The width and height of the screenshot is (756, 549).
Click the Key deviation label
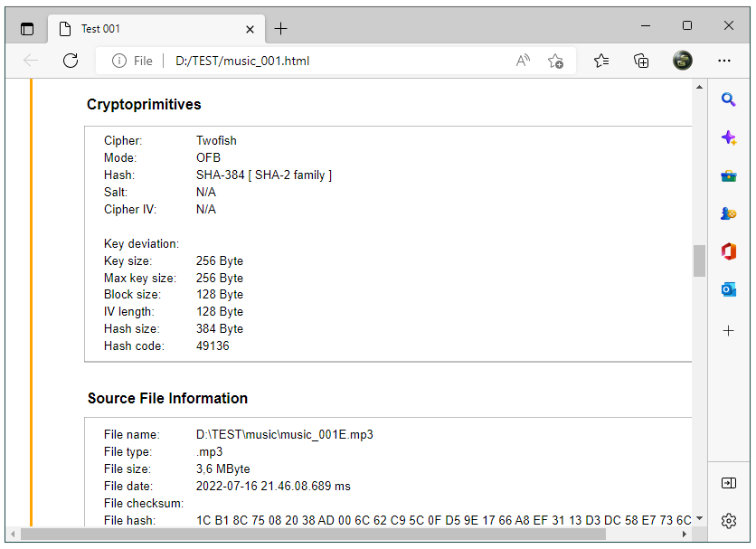click(x=141, y=244)
